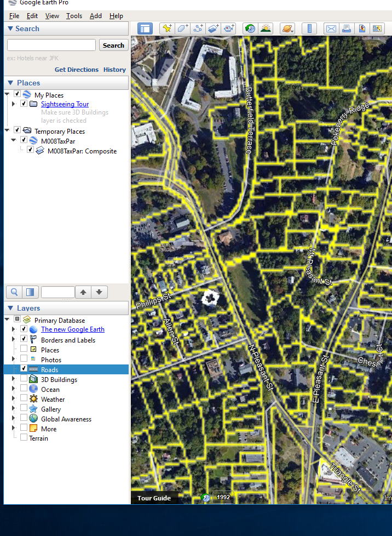Click the Places panel split-view icon
392x536 pixels.
[x=30, y=292]
